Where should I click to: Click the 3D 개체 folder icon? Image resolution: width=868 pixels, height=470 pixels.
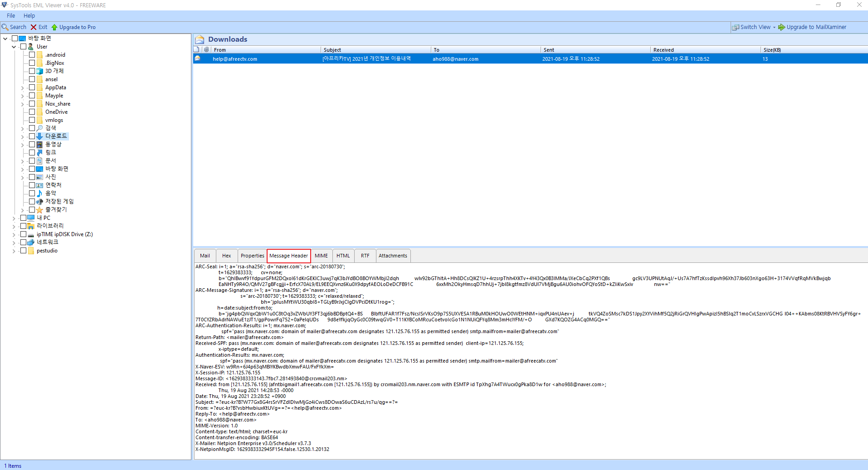pyautogui.click(x=39, y=71)
